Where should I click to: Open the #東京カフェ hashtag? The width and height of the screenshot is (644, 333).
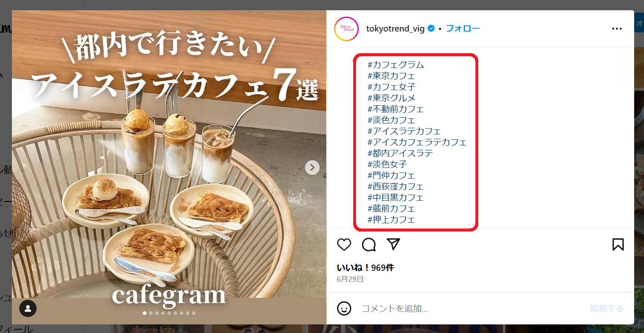point(391,76)
